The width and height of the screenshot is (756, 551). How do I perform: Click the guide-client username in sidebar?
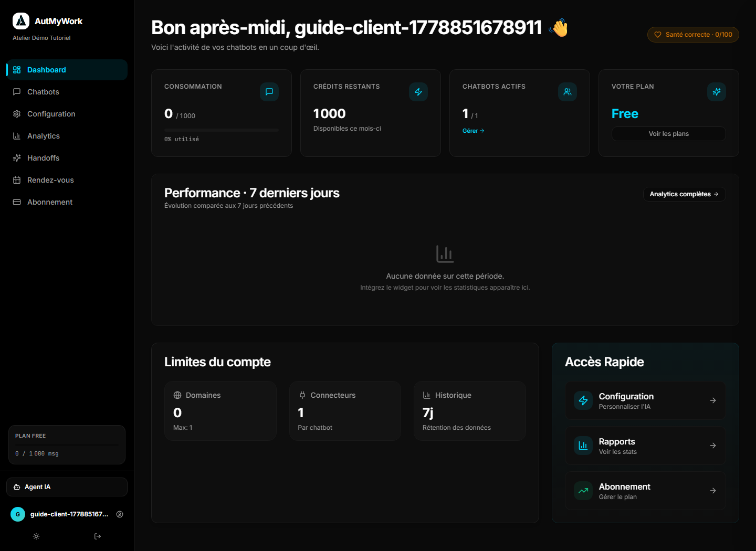(x=69, y=514)
